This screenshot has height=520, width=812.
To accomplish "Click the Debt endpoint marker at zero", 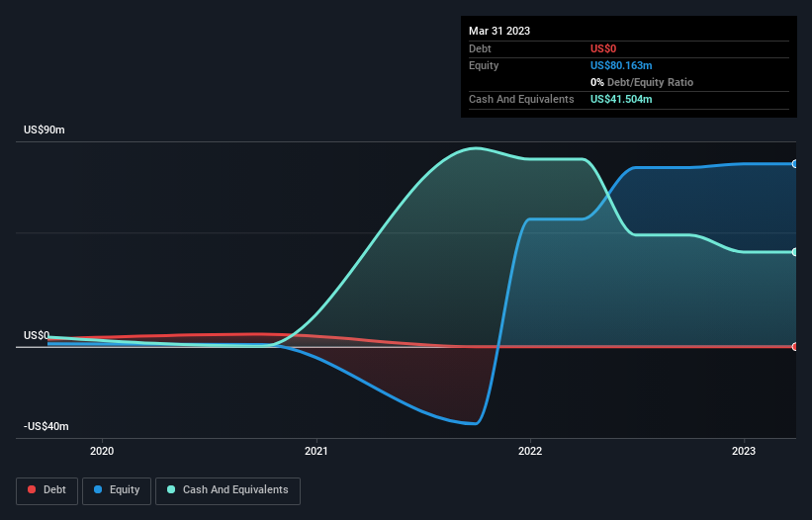I will click(x=794, y=347).
